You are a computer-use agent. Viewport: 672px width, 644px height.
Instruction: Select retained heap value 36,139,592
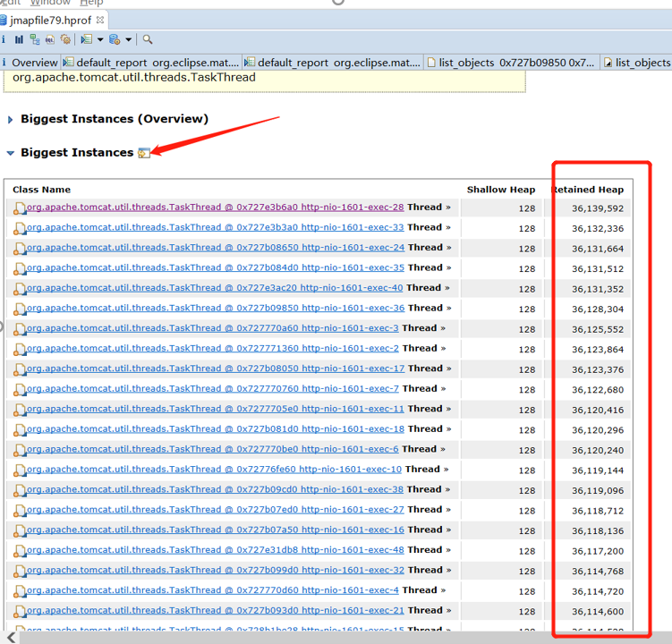pyautogui.click(x=598, y=208)
